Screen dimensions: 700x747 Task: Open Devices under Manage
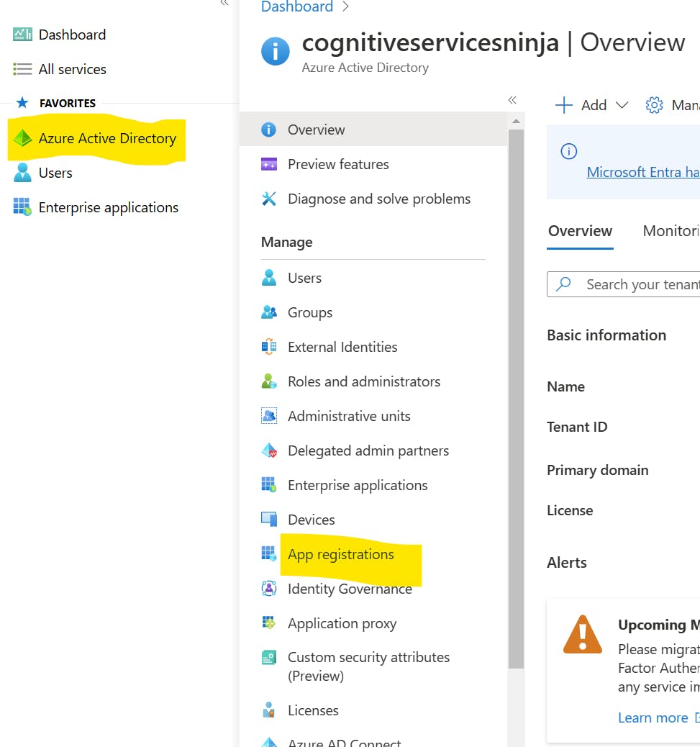311,520
